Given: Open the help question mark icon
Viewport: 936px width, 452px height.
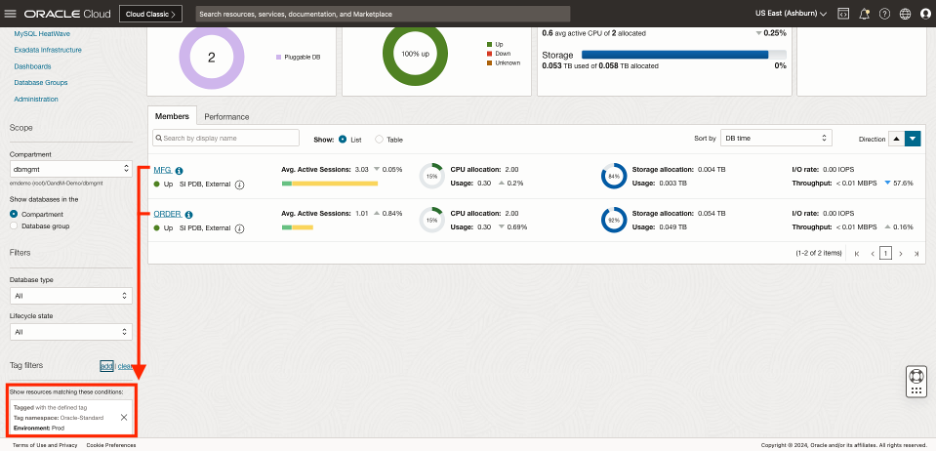Looking at the screenshot, I should pyautogui.click(x=885, y=14).
